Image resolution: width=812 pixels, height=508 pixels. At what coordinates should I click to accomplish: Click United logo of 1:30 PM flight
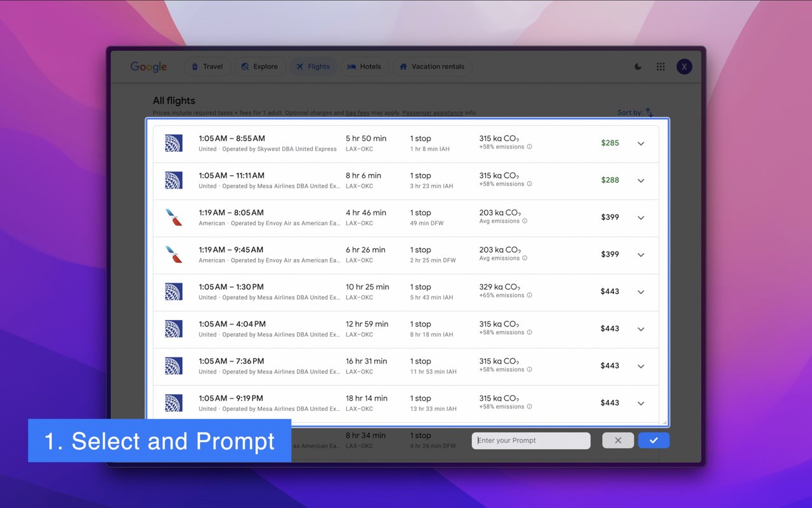click(173, 291)
